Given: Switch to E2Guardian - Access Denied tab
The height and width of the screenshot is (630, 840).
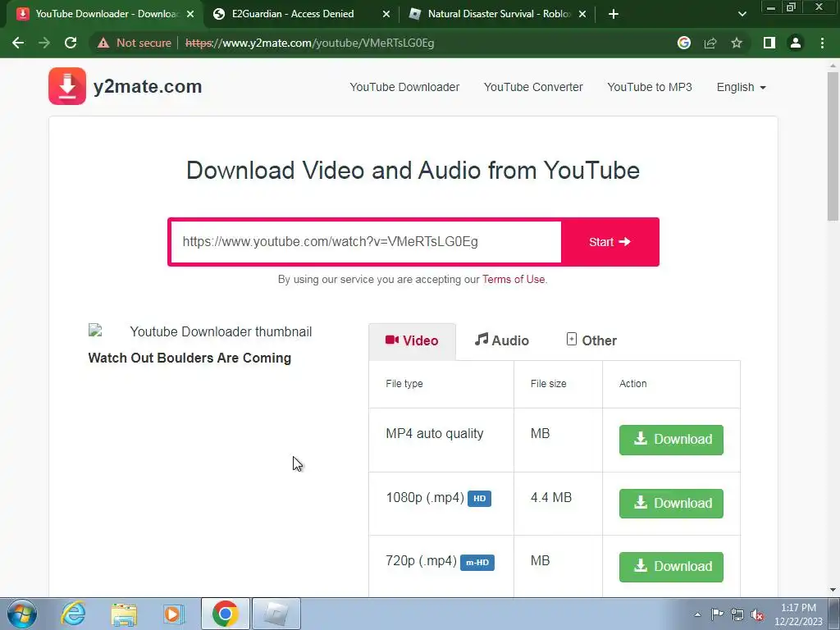Looking at the screenshot, I should click(x=293, y=14).
